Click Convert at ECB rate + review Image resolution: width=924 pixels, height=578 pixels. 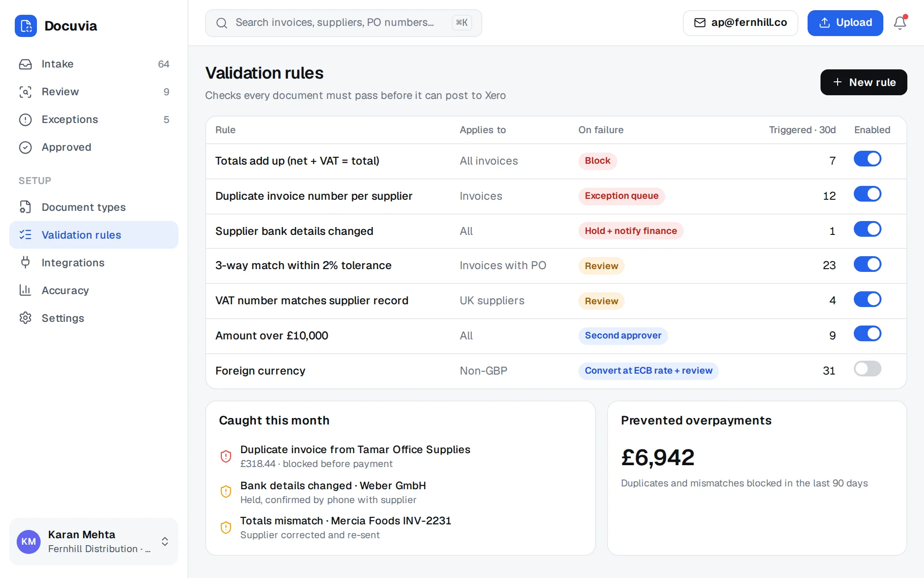click(x=648, y=371)
